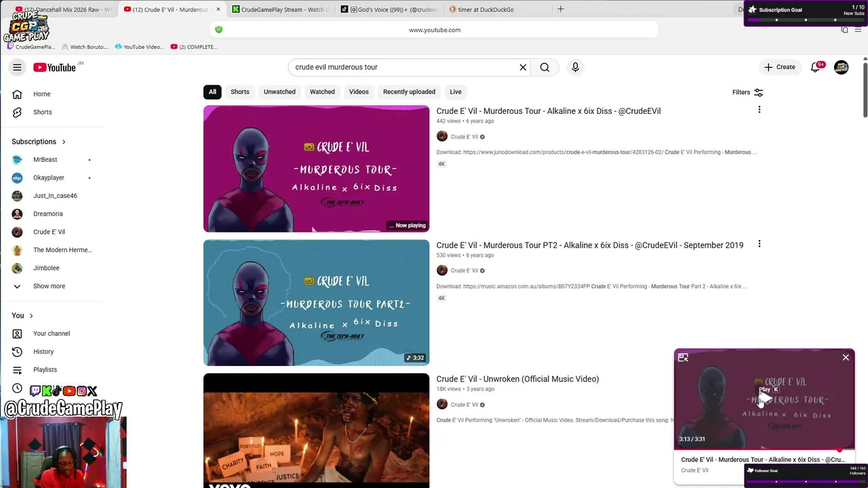Click the magnifying glass search button
Viewport: 868px width, 488px height.
click(545, 67)
